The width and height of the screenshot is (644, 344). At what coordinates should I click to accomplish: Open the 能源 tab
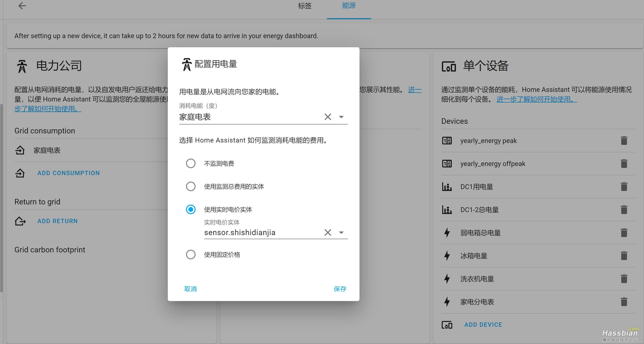pyautogui.click(x=349, y=6)
